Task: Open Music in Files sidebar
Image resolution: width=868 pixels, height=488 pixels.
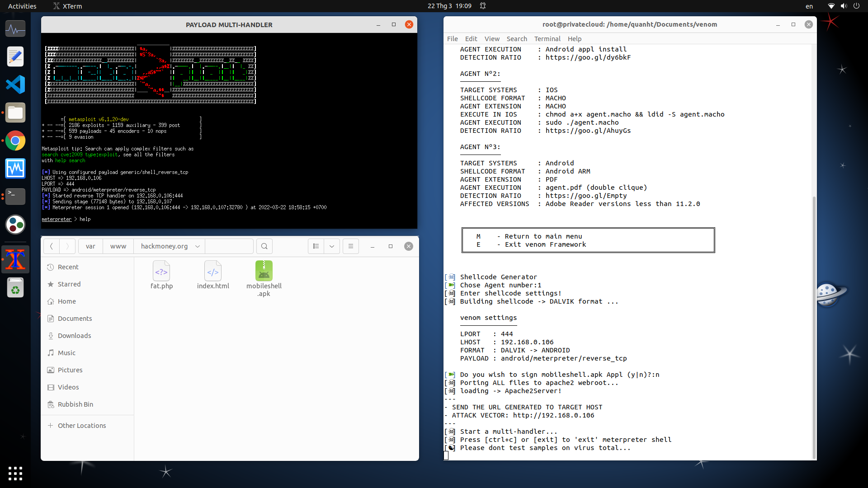Action: click(88, 353)
